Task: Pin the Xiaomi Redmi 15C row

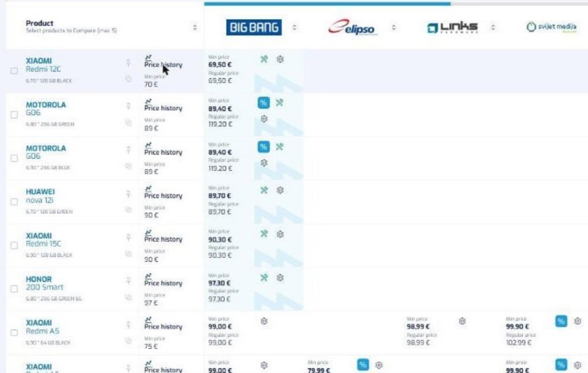Action: [x=128, y=237]
